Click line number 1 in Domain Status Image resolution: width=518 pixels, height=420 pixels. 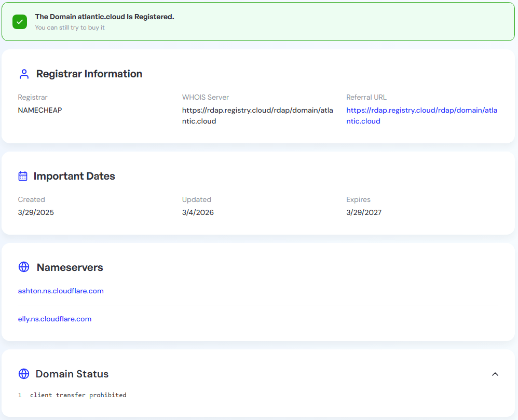[20, 395]
